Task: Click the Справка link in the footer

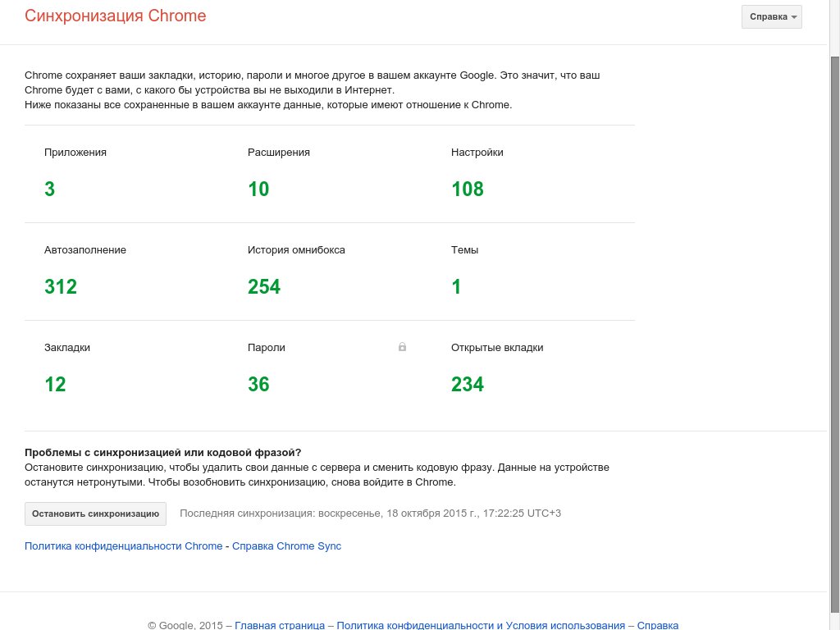Action: click(x=657, y=624)
